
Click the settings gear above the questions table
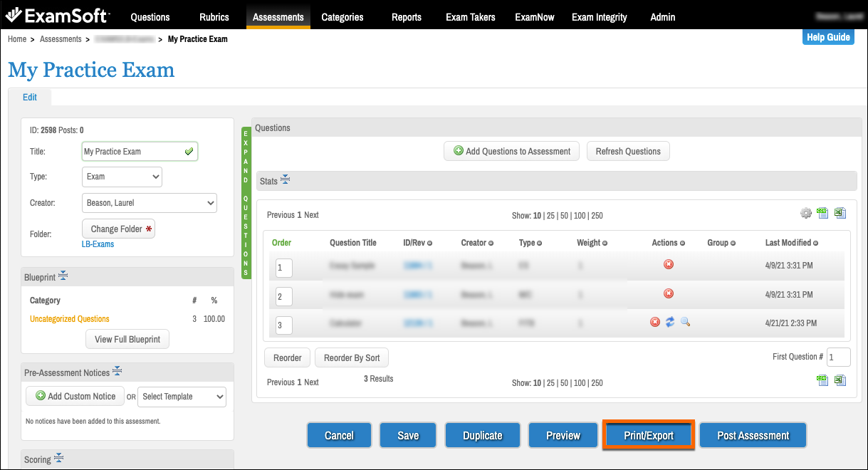(806, 213)
